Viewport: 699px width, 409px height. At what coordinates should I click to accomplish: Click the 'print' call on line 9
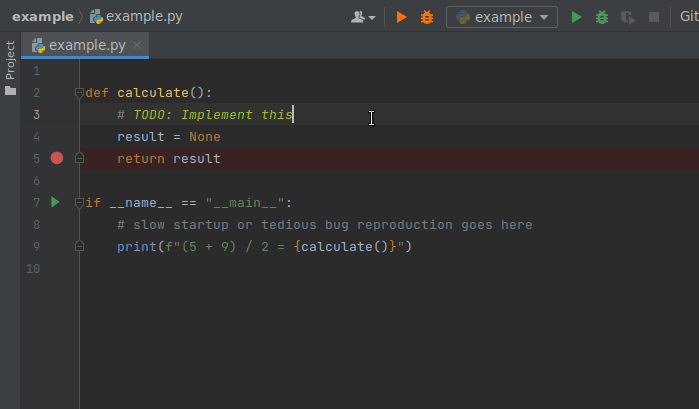(137, 246)
